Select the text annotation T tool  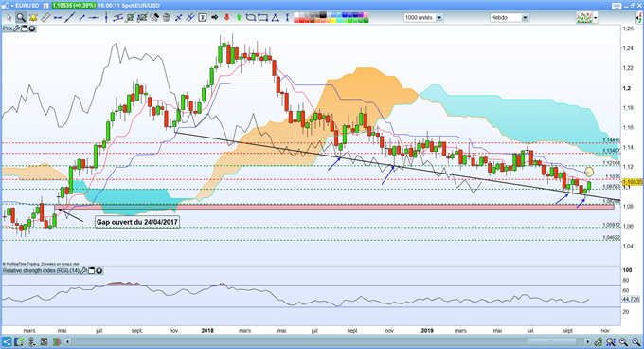(203, 18)
